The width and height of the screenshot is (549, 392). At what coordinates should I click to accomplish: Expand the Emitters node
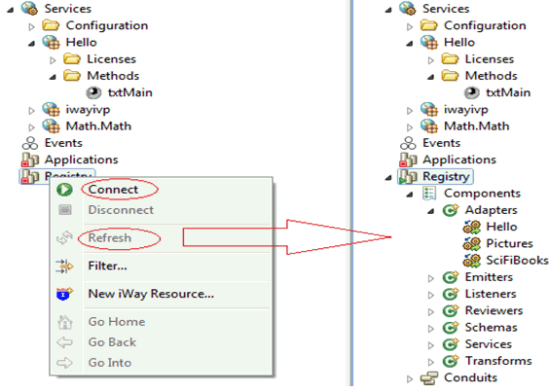(x=431, y=278)
